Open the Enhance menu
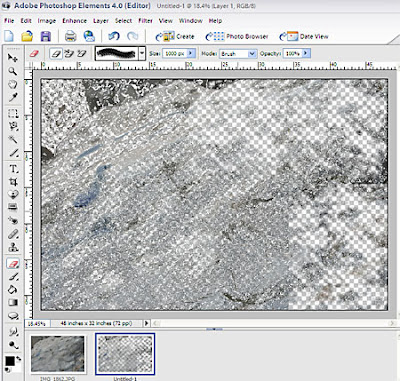The height and width of the screenshot is (381, 400). 74,21
